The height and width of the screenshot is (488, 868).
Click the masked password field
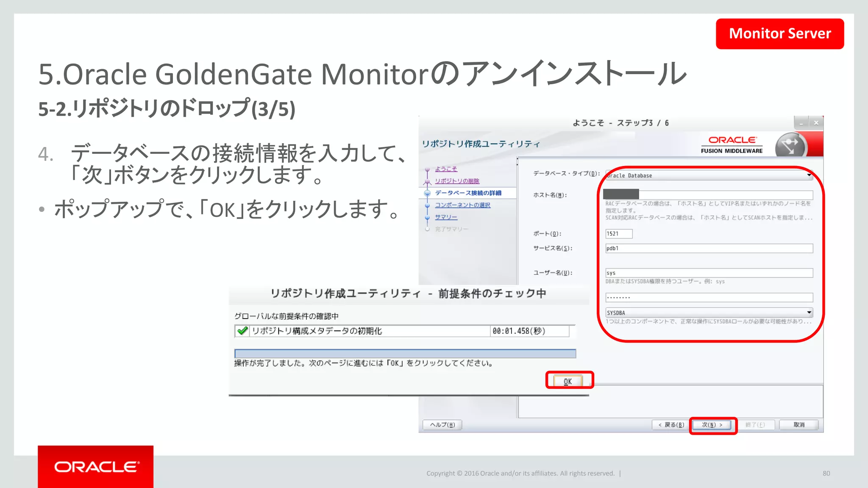pyautogui.click(x=709, y=297)
